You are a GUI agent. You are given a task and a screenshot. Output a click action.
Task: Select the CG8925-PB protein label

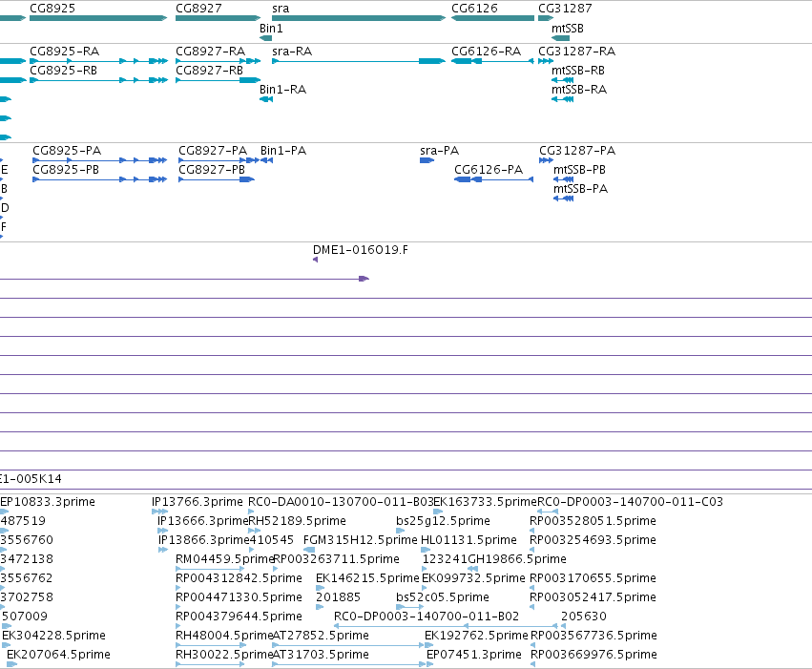[66, 170]
